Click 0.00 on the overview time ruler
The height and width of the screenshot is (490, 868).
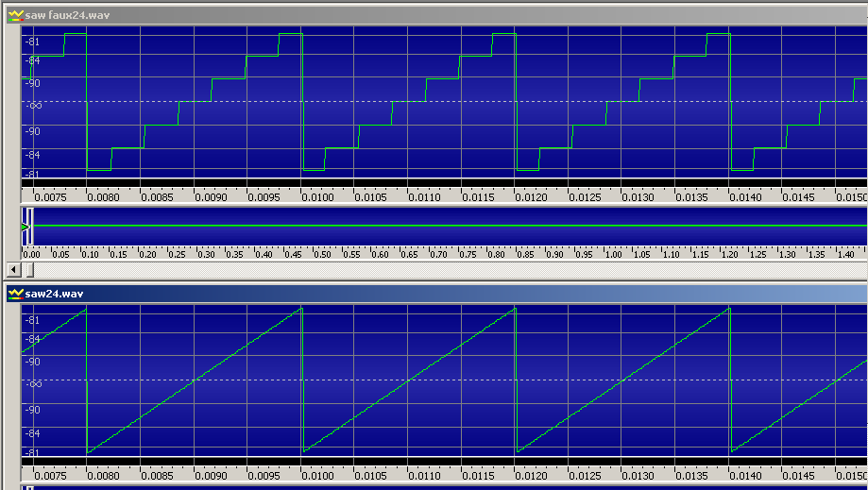coord(32,255)
